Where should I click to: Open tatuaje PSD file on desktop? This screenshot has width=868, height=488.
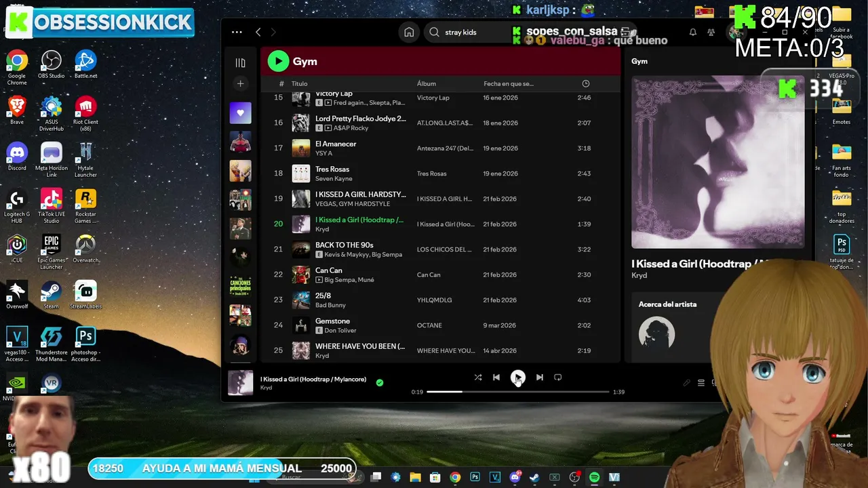click(842, 252)
